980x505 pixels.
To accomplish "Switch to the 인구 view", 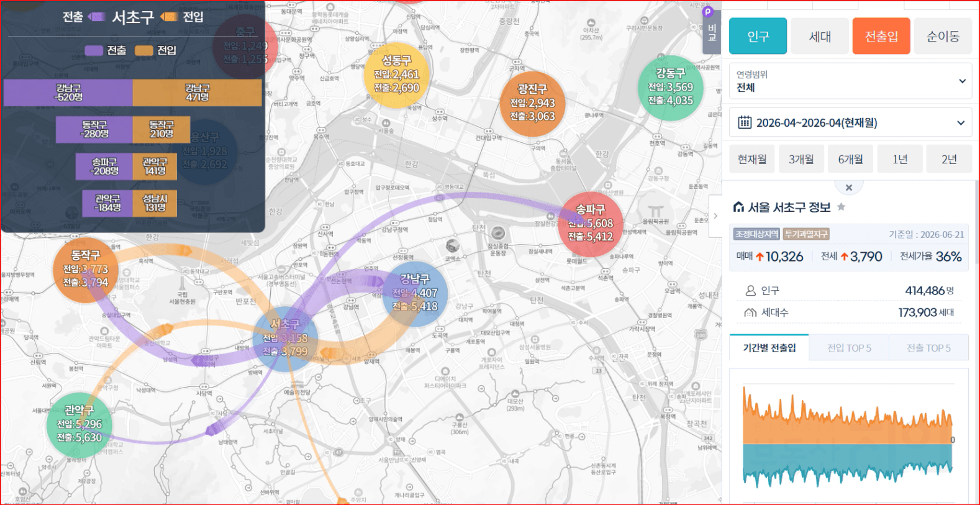I will 758,36.
